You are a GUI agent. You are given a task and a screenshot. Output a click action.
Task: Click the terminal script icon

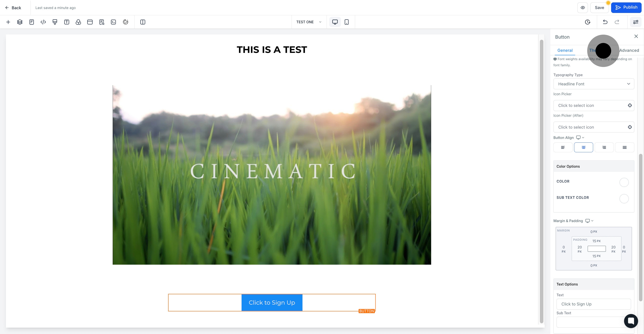tap(114, 22)
